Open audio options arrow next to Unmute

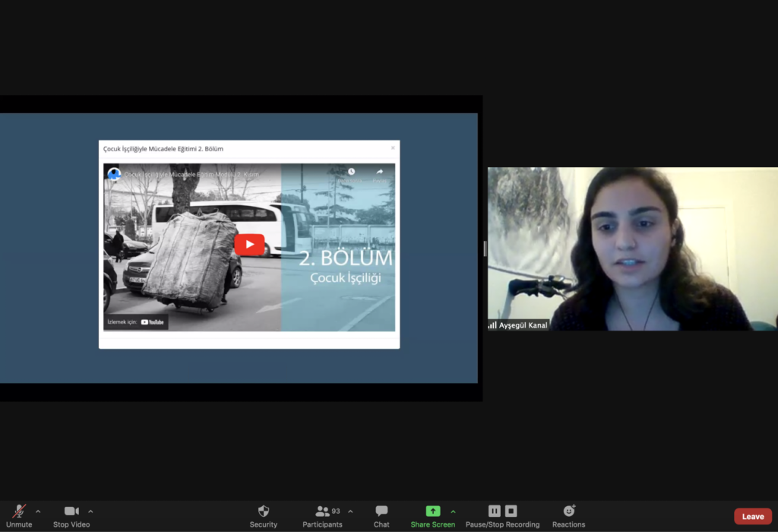point(38,511)
